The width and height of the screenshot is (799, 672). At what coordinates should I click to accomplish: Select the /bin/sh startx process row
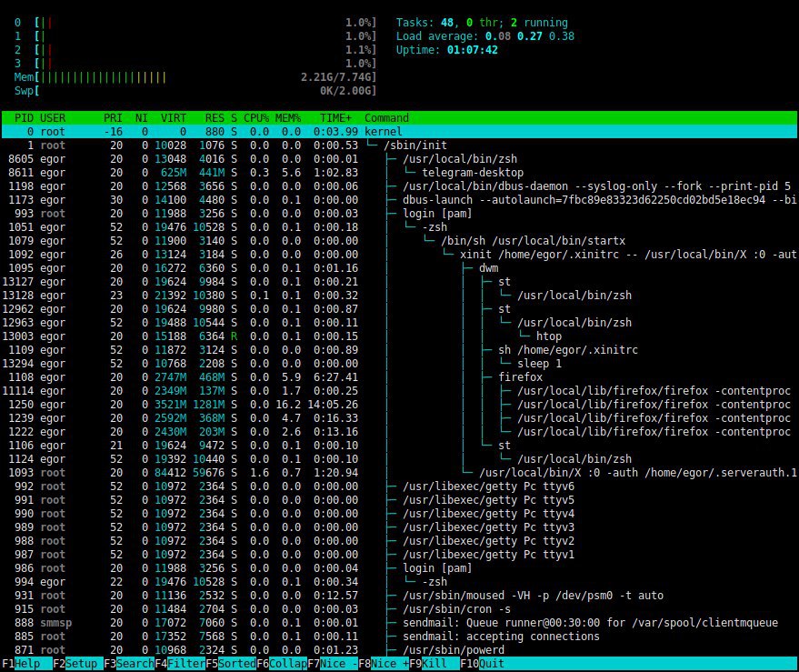click(400, 241)
